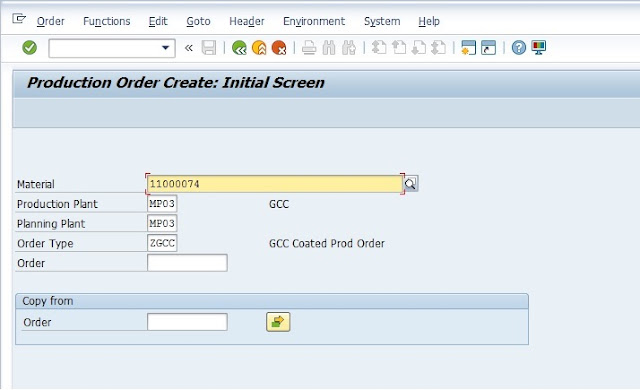Open the Goto menu

click(198, 21)
